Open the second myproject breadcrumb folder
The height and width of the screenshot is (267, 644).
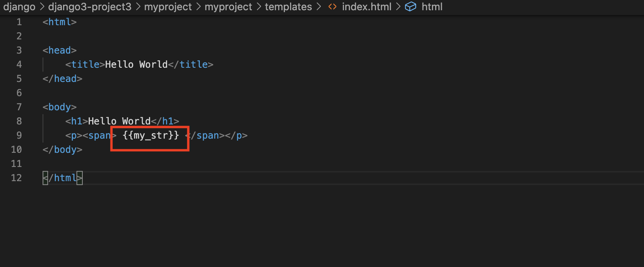pos(228,7)
